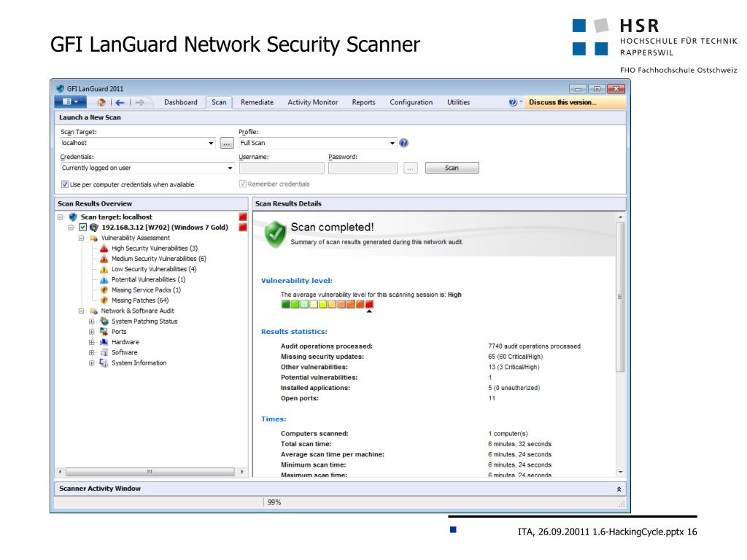The width and height of the screenshot is (747, 560).
Task: Click the computer icon beside 192.168.3.12
Action: tap(94, 227)
